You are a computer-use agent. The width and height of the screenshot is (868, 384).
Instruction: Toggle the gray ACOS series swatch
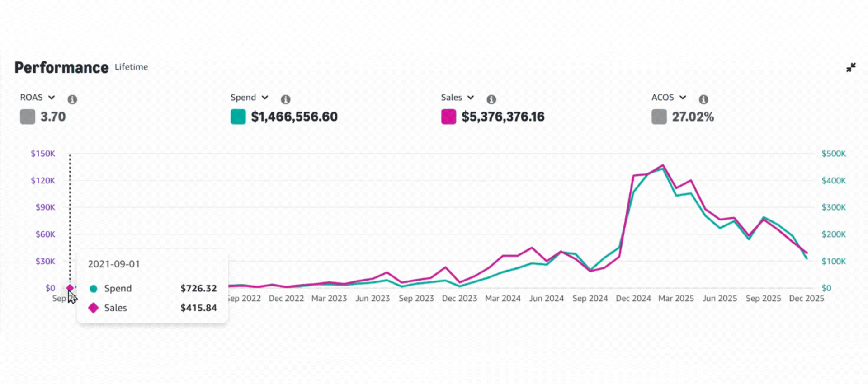(659, 117)
